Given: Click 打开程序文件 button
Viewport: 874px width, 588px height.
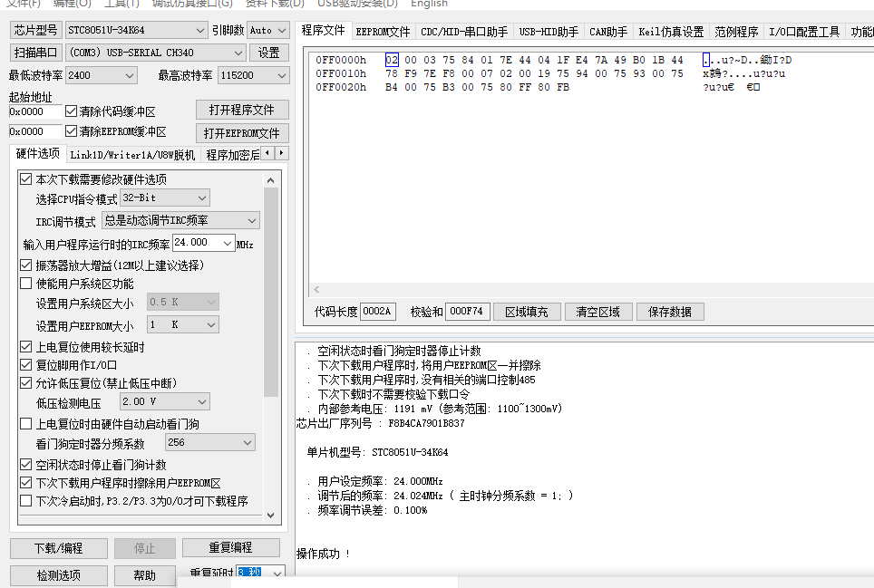Looking at the screenshot, I should (x=242, y=110).
